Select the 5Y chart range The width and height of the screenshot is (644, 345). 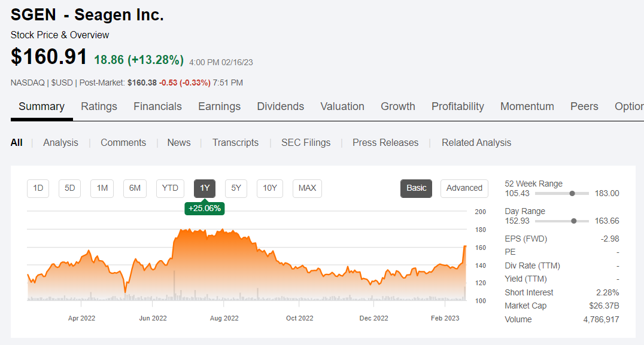tap(236, 188)
